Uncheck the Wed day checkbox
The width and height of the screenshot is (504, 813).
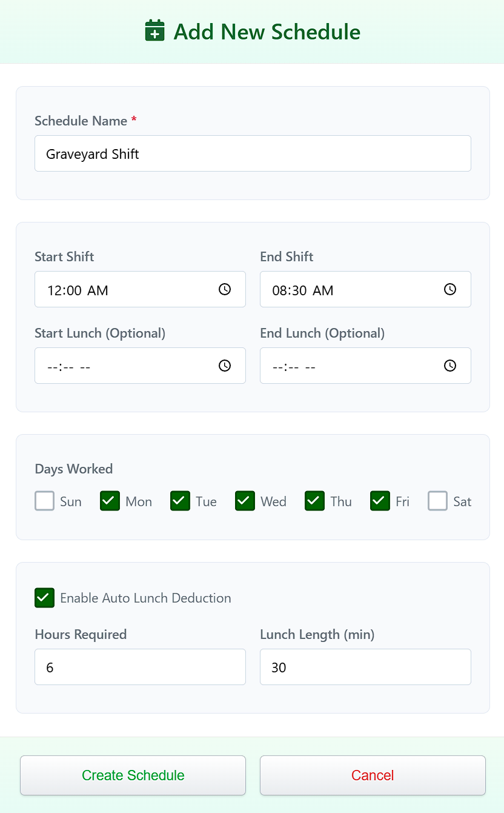pos(244,501)
